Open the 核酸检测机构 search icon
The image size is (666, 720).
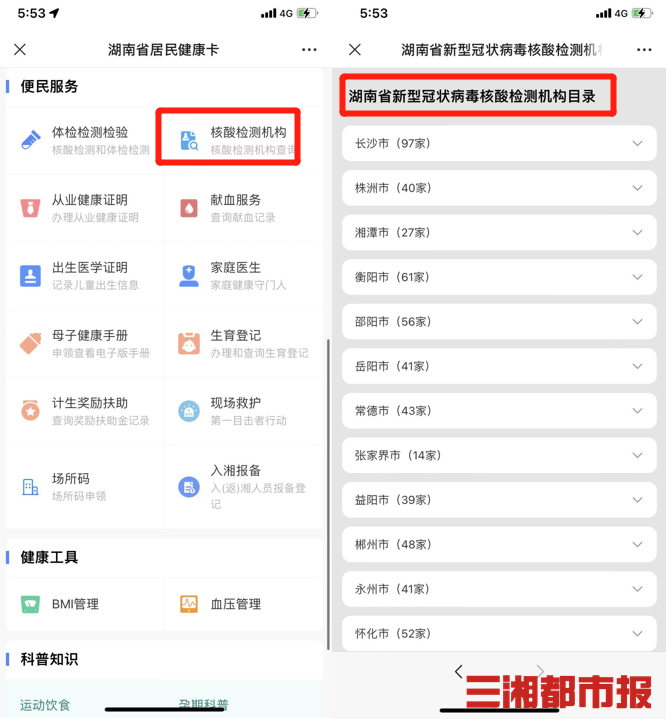click(x=189, y=141)
